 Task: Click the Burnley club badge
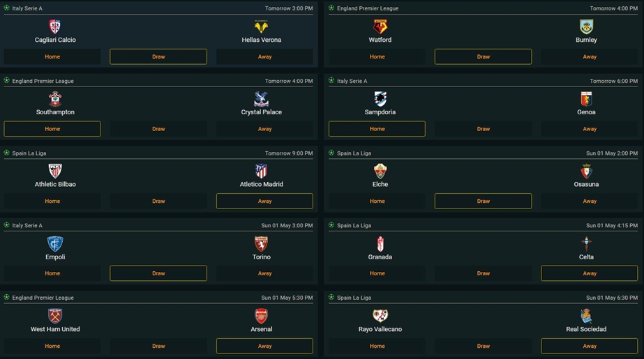tap(586, 26)
